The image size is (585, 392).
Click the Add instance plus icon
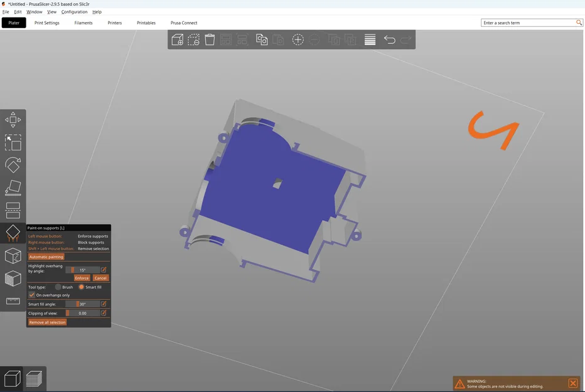coord(298,40)
